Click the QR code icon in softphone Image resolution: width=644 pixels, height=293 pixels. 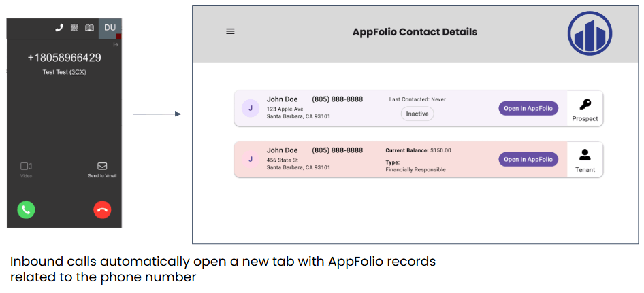click(x=74, y=27)
